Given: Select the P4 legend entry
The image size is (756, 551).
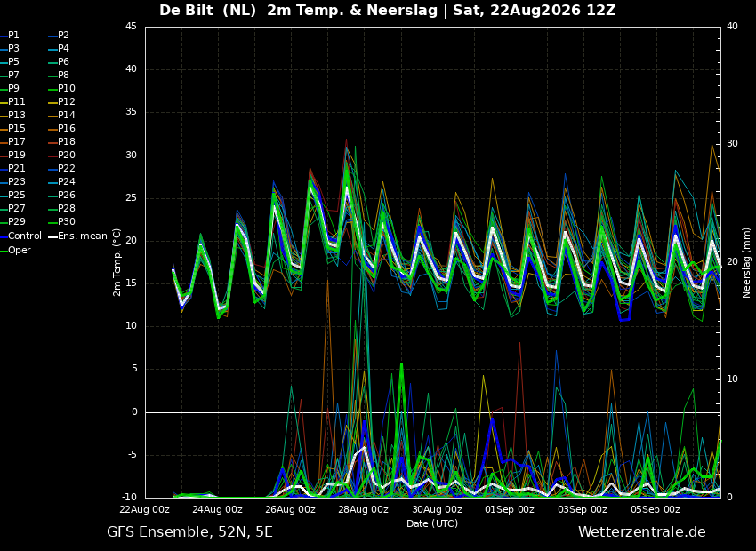Looking at the screenshot, I should pyautogui.click(x=64, y=49).
